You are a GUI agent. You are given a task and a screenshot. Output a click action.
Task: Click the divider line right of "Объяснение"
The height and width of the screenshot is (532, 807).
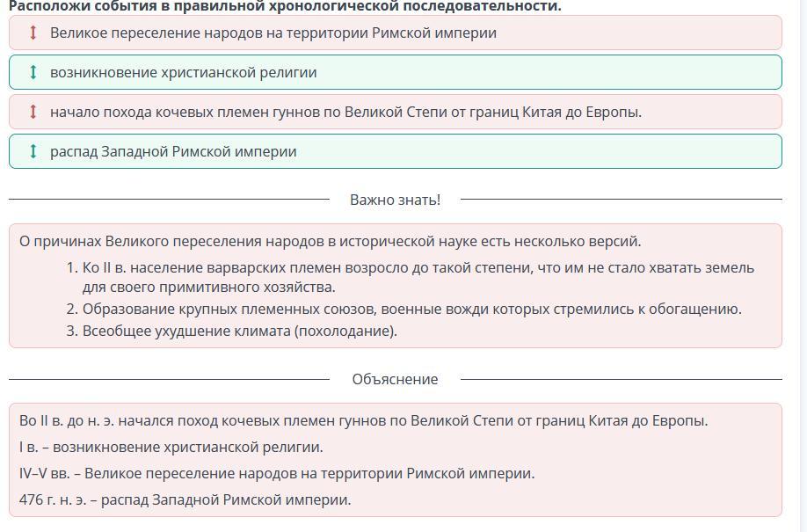tap(621, 379)
